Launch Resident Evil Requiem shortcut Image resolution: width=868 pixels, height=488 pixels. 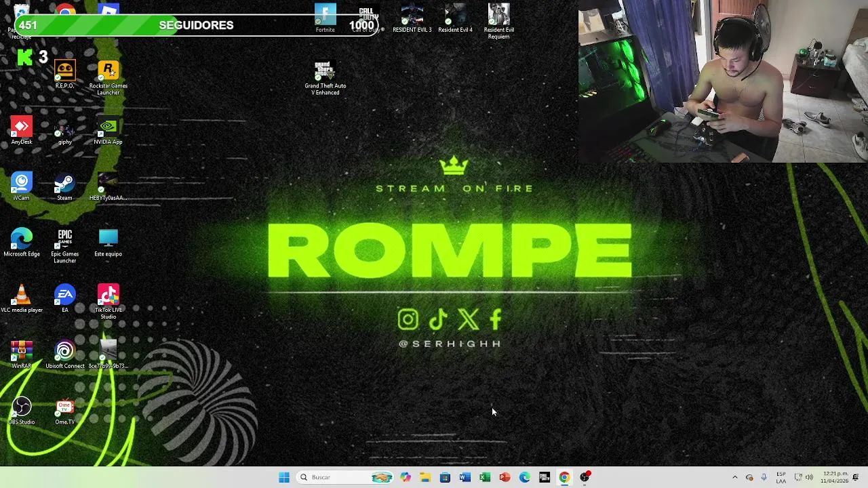[x=499, y=21]
